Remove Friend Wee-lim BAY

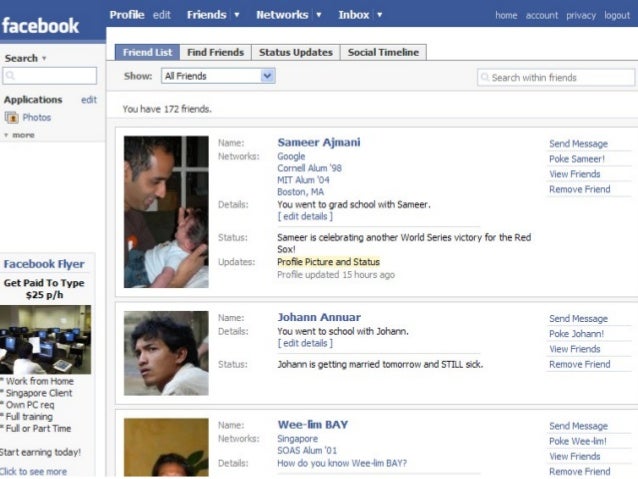tap(579, 472)
